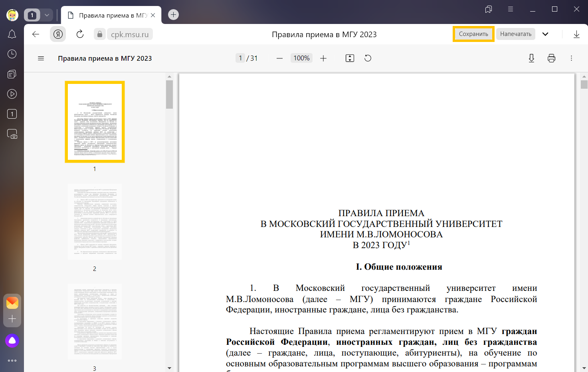Switch to the Правила приема в МГУ tab
The image size is (588, 372).
[111, 15]
